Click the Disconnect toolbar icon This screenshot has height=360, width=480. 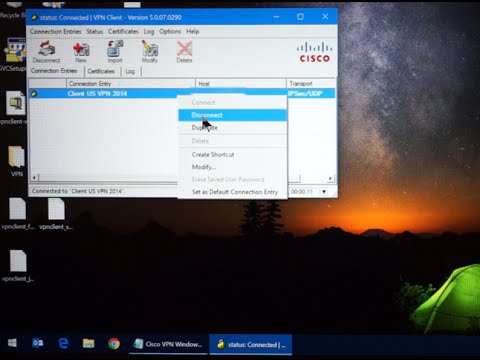(x=46, y=51)
